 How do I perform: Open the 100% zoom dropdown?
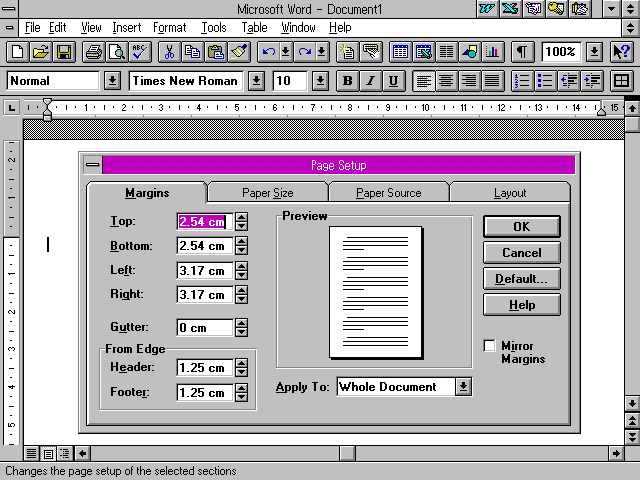(x=594, y=52)
